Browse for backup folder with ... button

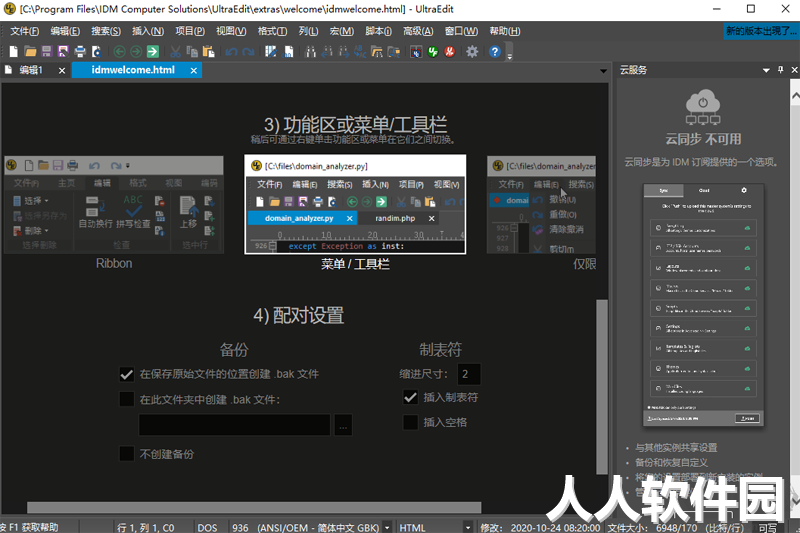point(343,425)
